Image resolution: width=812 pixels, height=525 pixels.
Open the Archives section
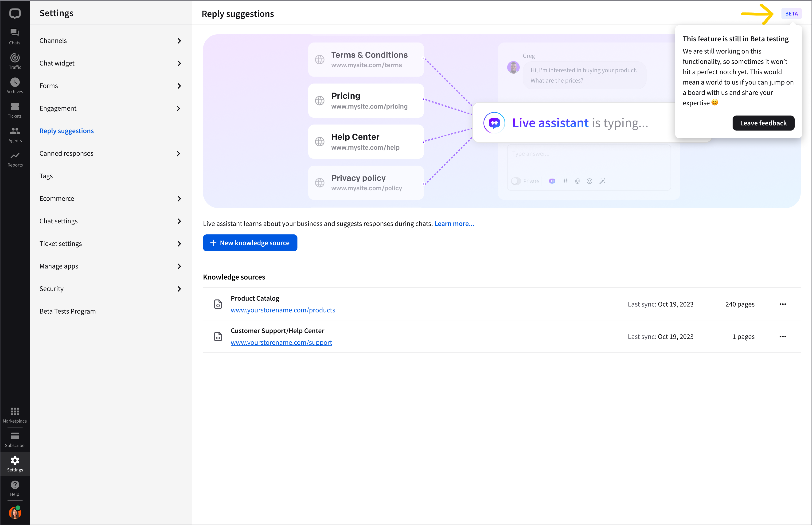coord(15,86)
